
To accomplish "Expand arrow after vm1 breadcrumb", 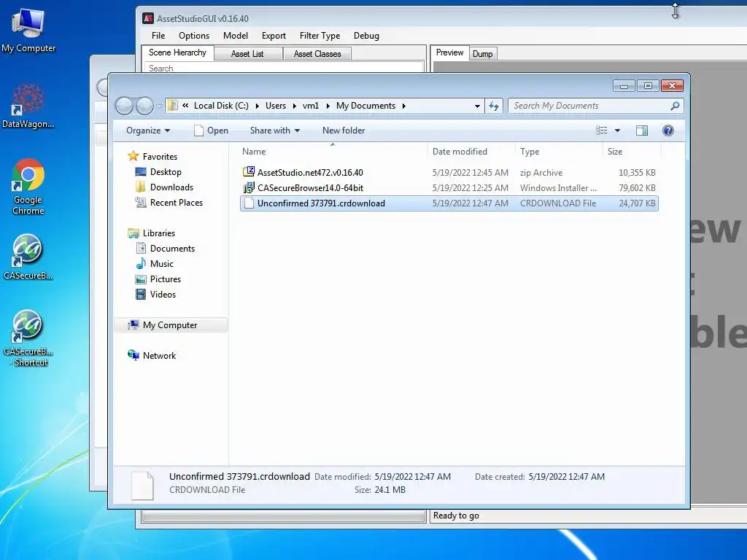I will tap(328, 106).
